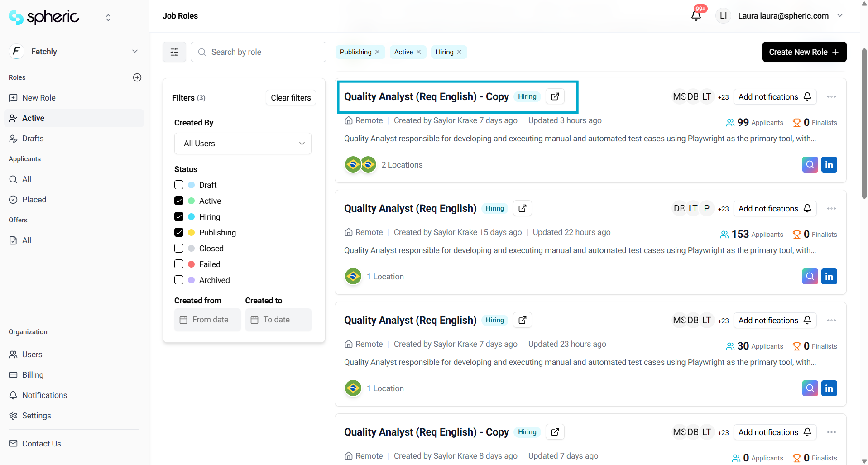Check the Draft status checkbox

179,185
